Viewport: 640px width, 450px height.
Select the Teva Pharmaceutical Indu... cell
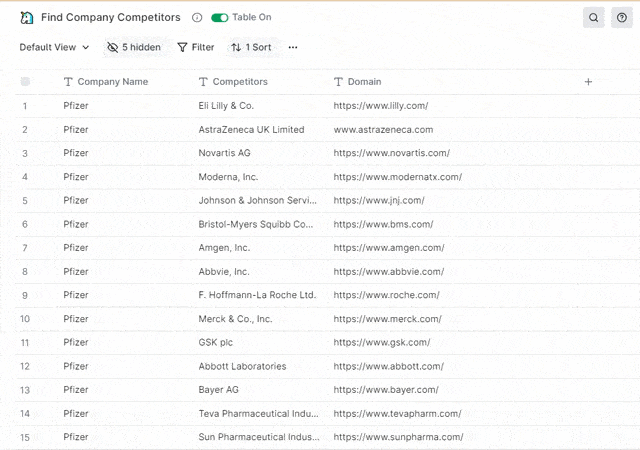(258, 414)
